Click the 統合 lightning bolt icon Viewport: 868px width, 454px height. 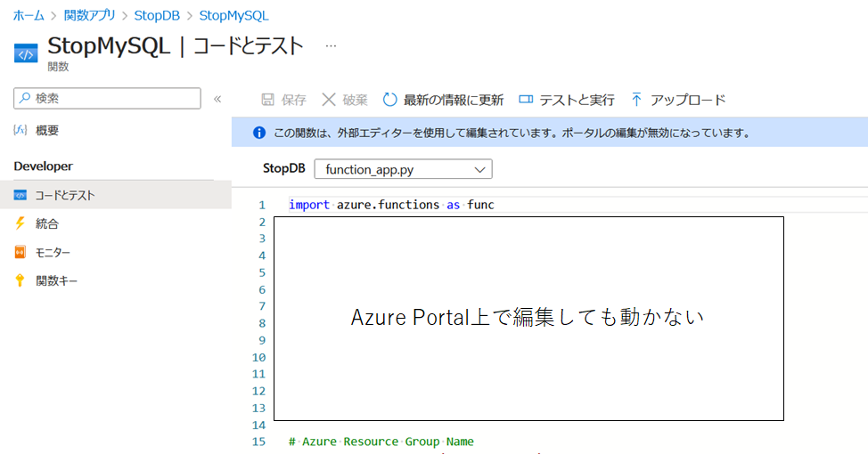pos(20,223)
